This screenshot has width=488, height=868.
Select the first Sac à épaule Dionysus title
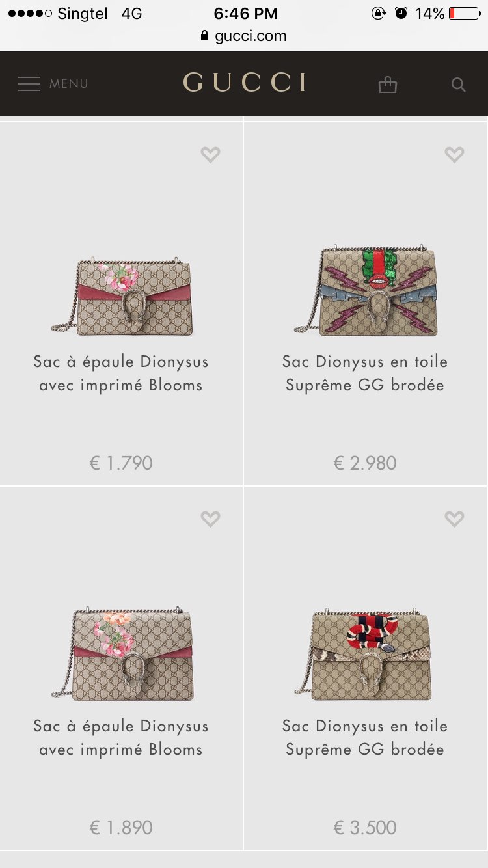[x=121, y=373]
